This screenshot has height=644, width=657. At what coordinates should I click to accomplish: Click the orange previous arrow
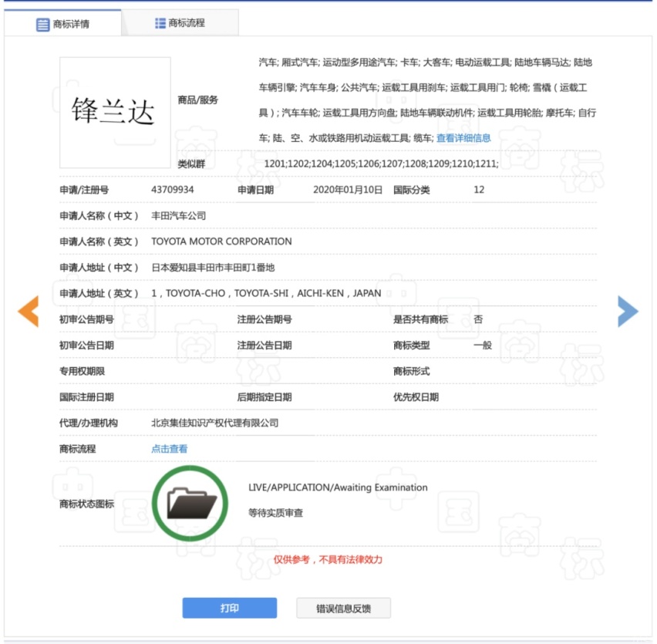(29, 311)
